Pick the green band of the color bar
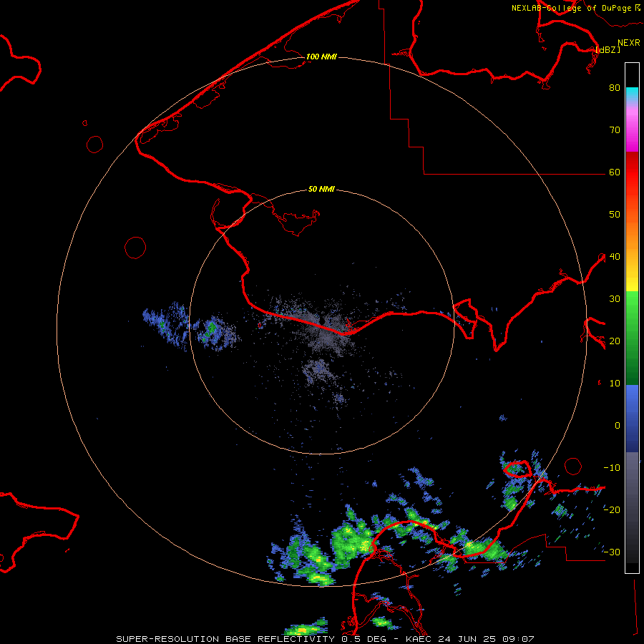 [632, 338]
